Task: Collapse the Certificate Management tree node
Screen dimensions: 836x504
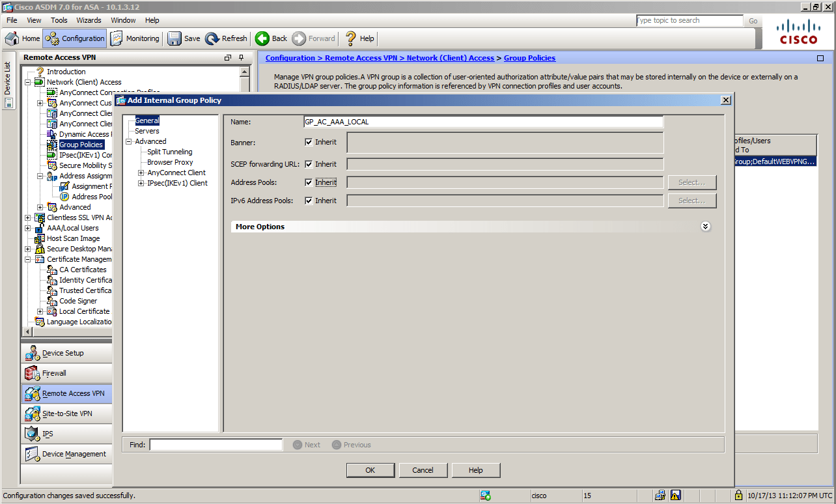Action: pos(28,259)
